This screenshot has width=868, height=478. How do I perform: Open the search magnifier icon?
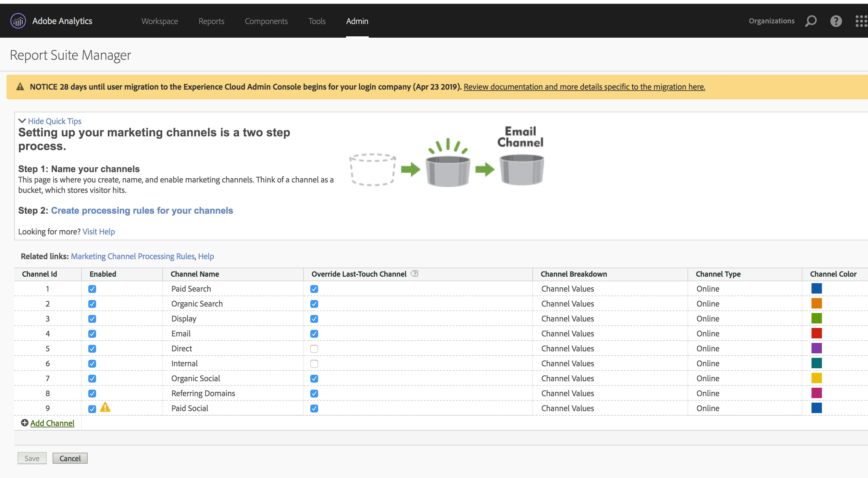point(811,21)
